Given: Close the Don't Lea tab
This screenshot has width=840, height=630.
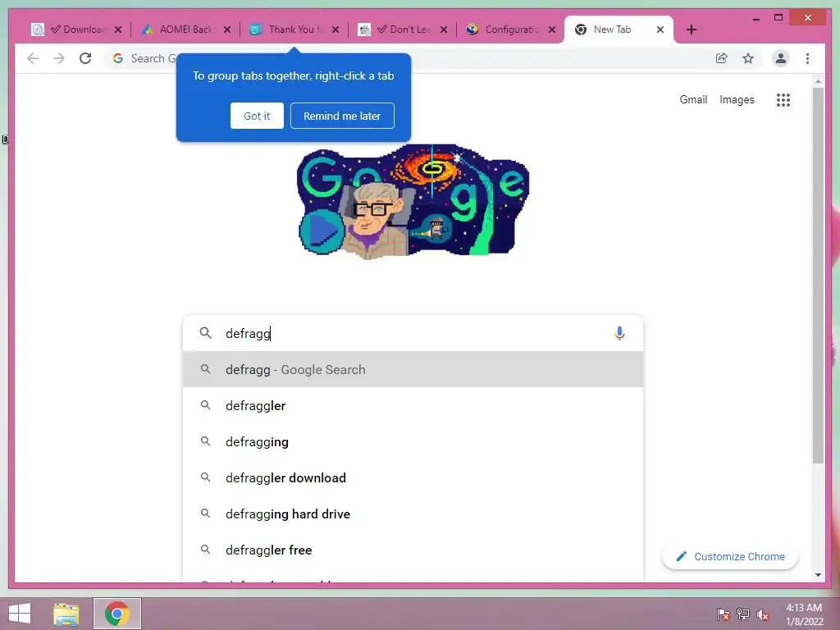Looking at the screenshot, I should tap(444, 30).
